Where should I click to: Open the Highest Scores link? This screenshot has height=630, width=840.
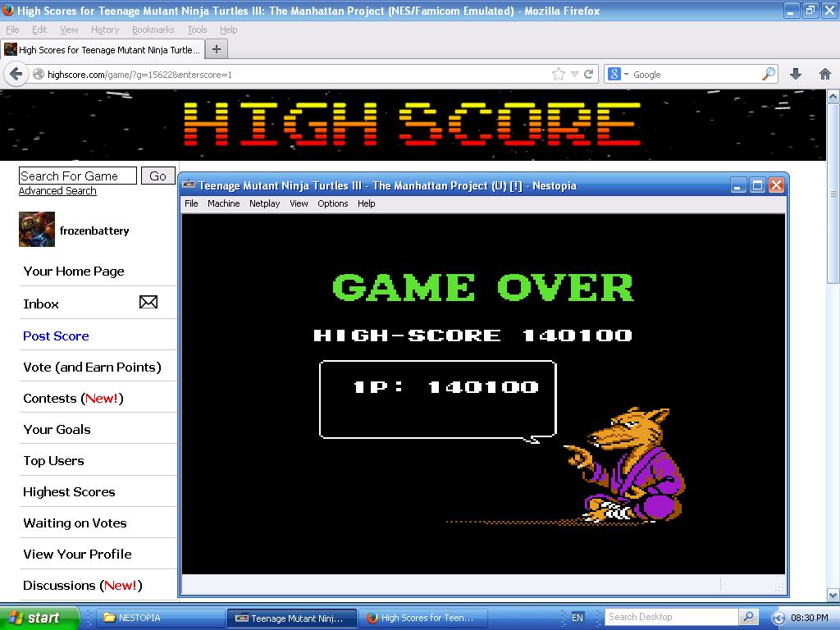tap(69, 492)
